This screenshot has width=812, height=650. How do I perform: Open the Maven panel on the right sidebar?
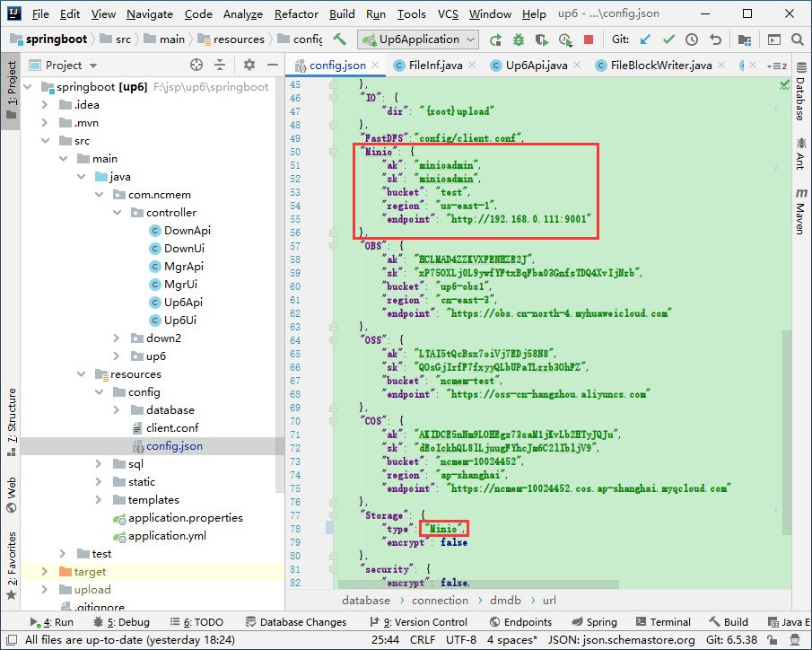799,196
